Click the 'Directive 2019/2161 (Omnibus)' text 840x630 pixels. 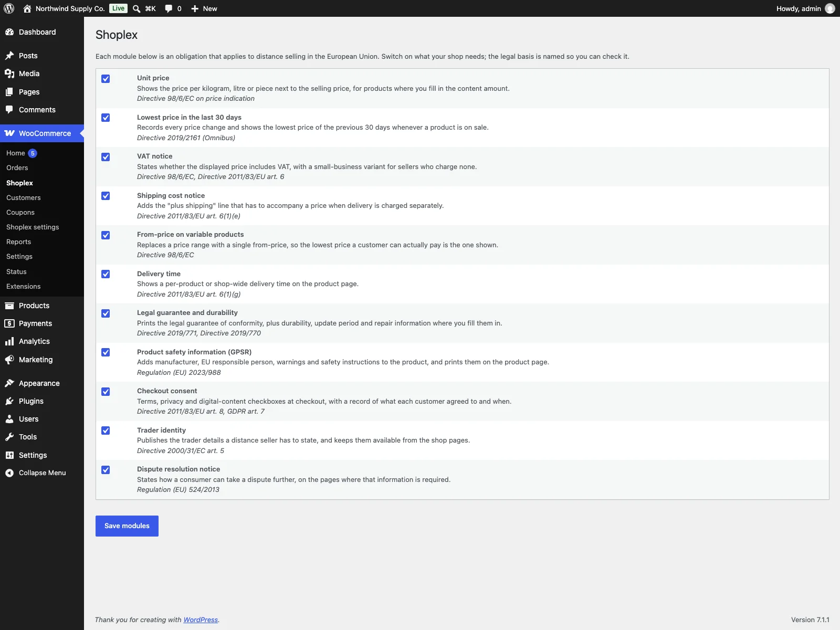(186, 138)
